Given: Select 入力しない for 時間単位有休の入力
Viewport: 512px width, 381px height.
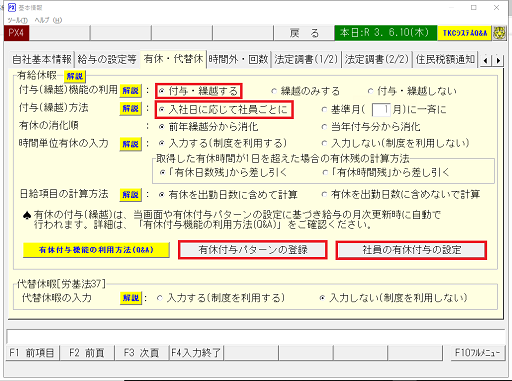Looking at the screenshot, I should coord(396,143).
